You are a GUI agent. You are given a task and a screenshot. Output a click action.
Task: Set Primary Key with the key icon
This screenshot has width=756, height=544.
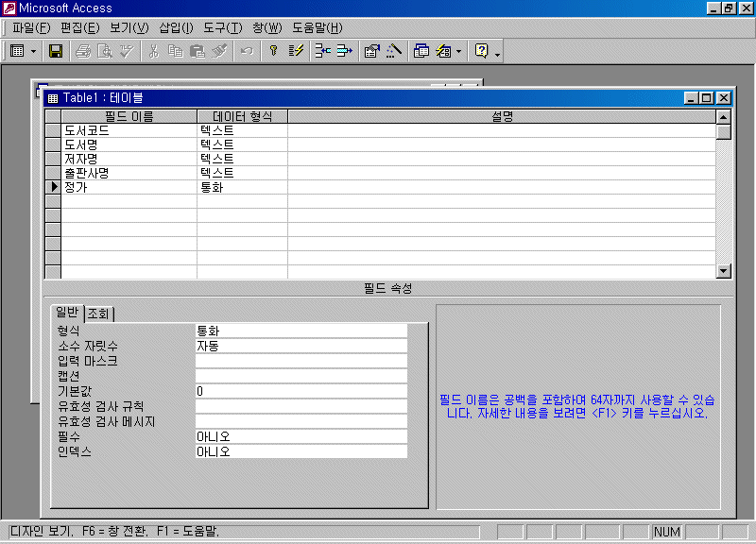(x=273, y=51)
